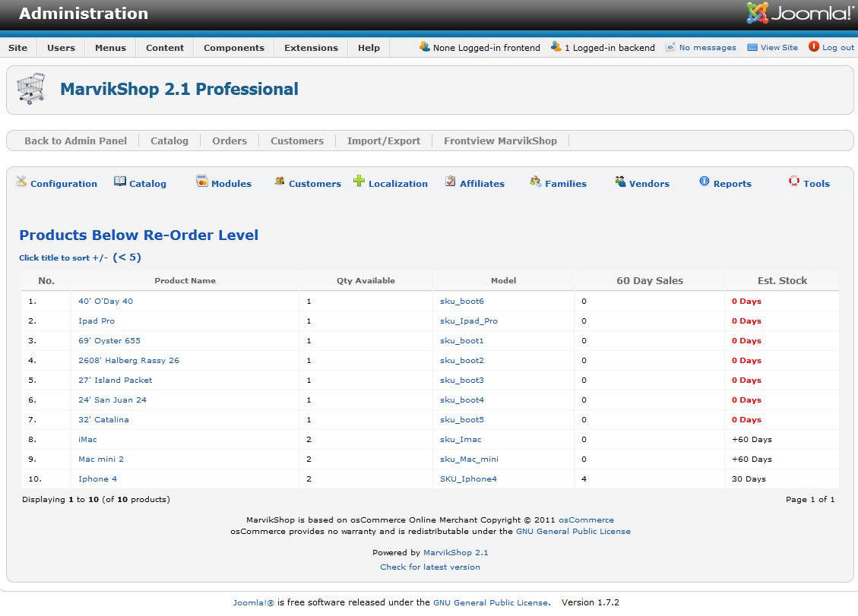Open the Import/Export tab

pyautogui.click(x=384, y=141)
